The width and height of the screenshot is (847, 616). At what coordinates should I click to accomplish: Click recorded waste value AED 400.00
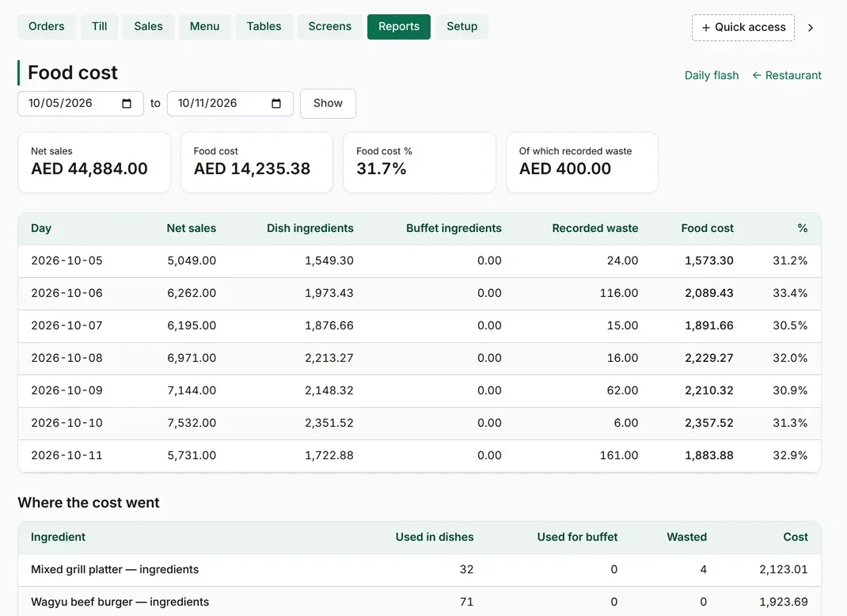click(565, 169)
